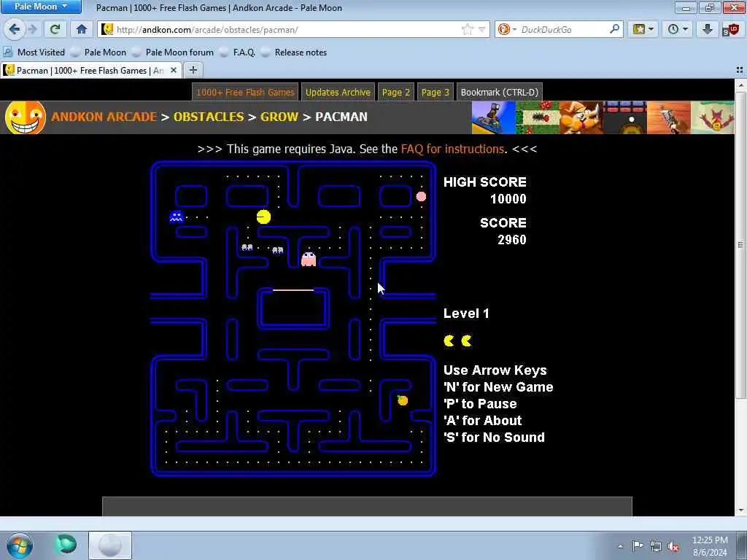Click the HIGH SCORE label
This screenshot has height=560, width=747.
pos(485,182)
